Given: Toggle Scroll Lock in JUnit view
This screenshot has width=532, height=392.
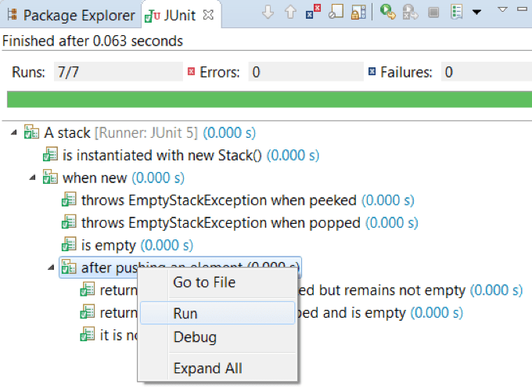Looking at the screenshot, I should [x=358, y=12].
